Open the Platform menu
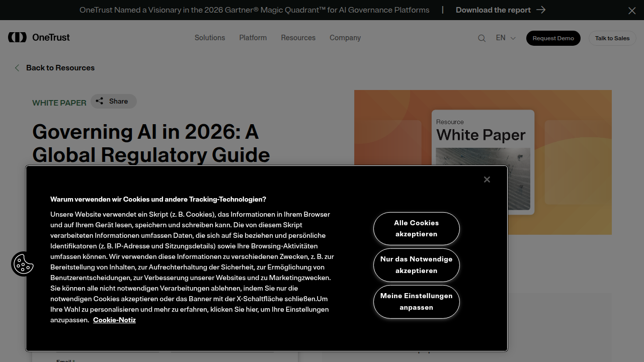The image size is (644, 362). point(253,38)
